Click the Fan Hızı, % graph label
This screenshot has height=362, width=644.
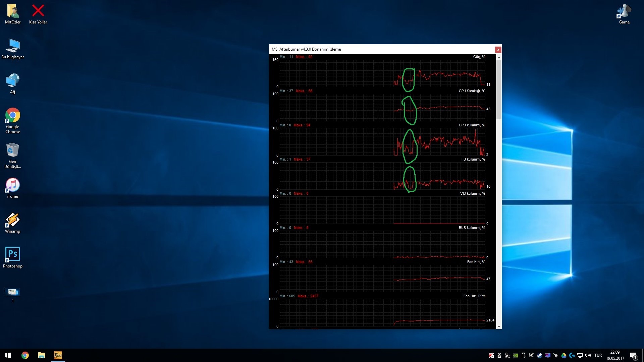pyautogui.click(x=476, y=262)
